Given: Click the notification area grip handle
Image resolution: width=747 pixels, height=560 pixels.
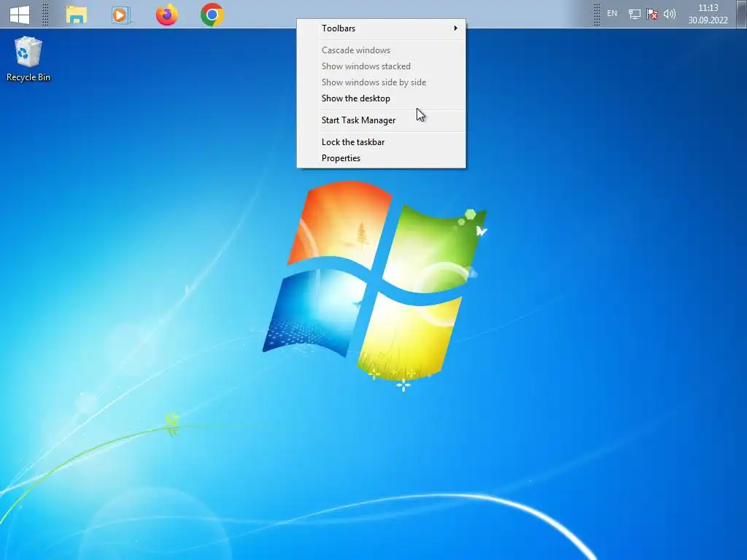Looking at the screenshot, I should tap(597, 15).
